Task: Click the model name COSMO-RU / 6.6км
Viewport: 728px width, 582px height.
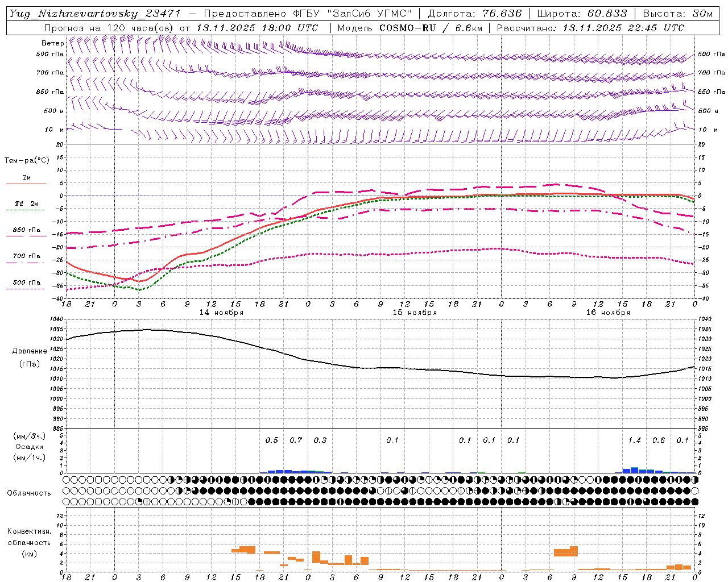Action: click(x=431, y=28)
